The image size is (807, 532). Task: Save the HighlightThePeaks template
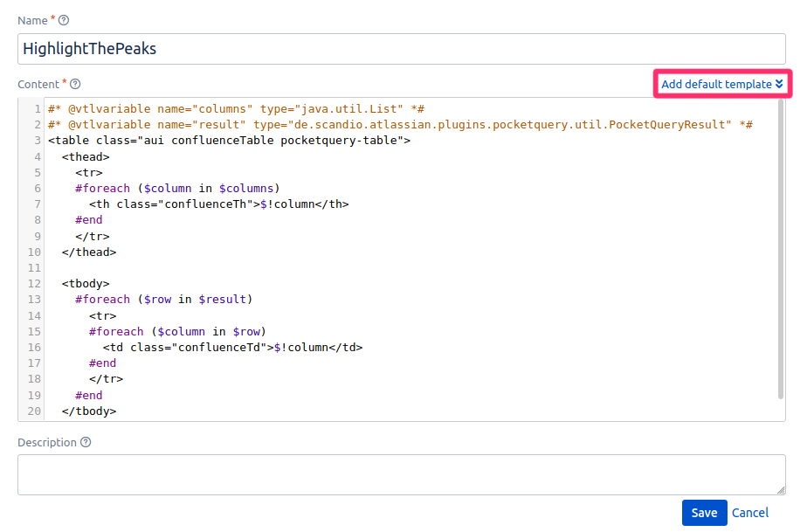click(x=704, y=513)
